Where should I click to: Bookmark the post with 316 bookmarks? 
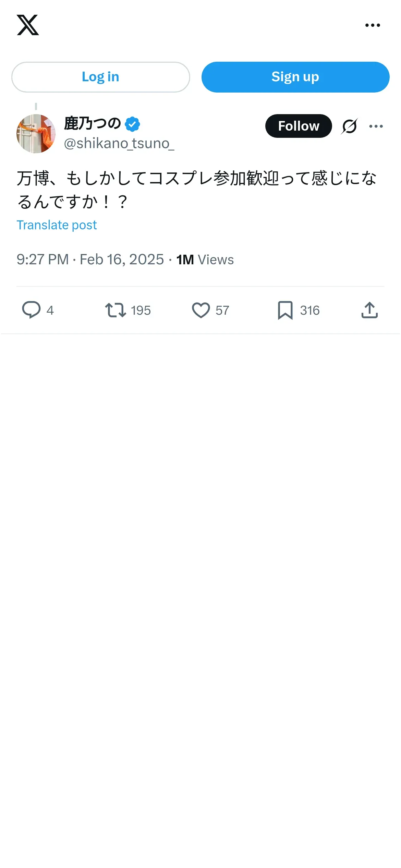click(x=285, y=310)
